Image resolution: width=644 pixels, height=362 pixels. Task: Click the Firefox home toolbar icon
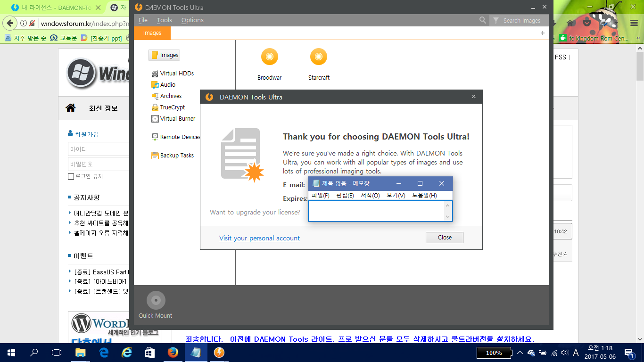point(570,23)
